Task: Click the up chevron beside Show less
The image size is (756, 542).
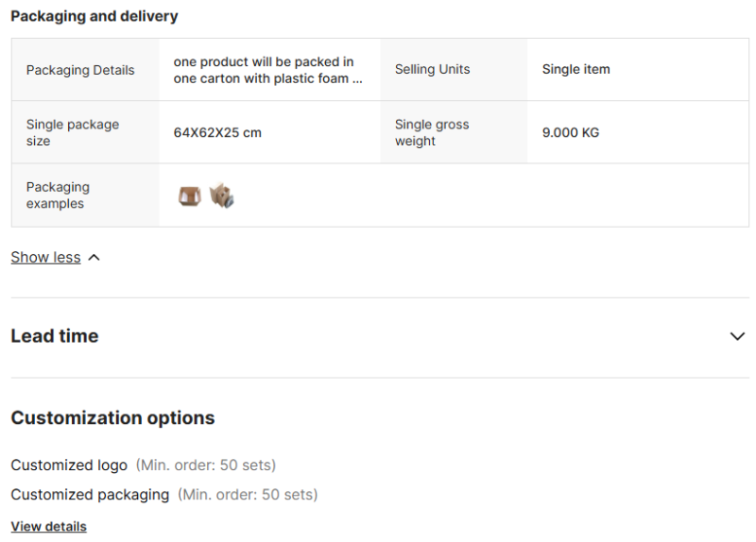Action: (x=94, y=258)
